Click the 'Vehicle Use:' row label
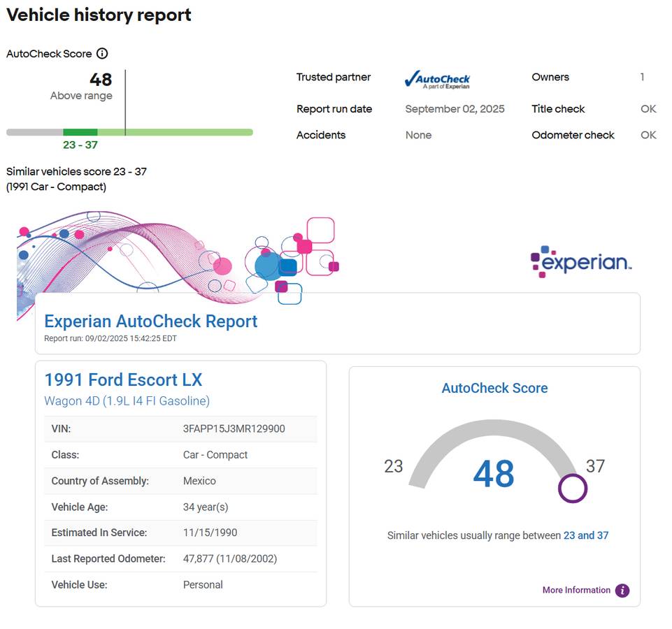 pyautogui.click(x=79, y=585)
